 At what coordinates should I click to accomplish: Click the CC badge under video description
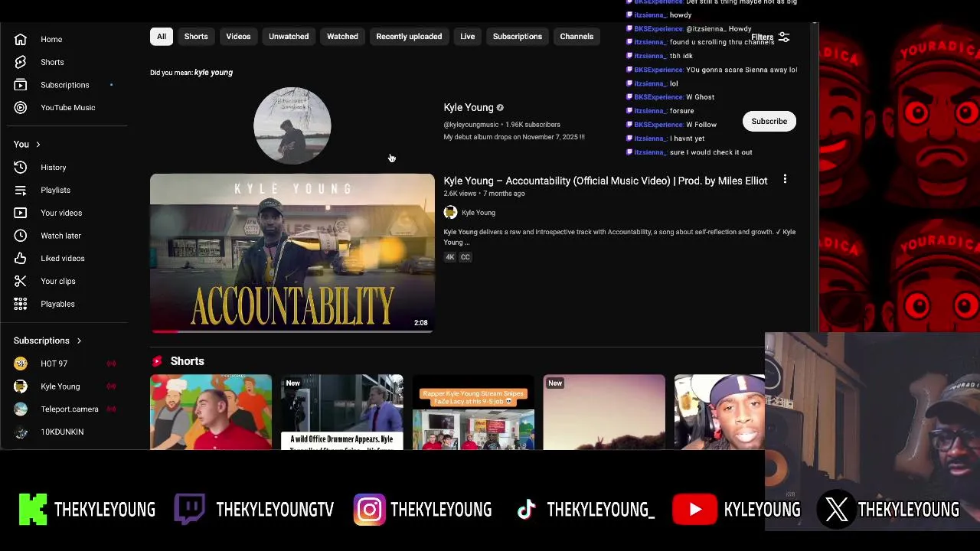(x=465, y=257)
